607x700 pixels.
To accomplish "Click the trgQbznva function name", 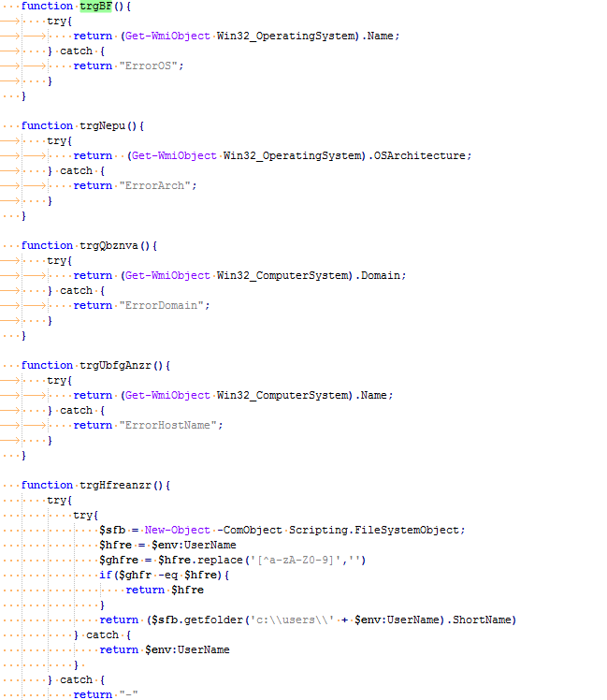I will coord(108,245).
